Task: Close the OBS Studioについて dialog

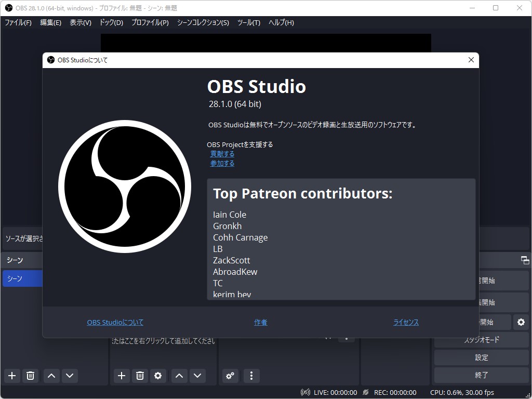Action: click(x=471, y=60)
